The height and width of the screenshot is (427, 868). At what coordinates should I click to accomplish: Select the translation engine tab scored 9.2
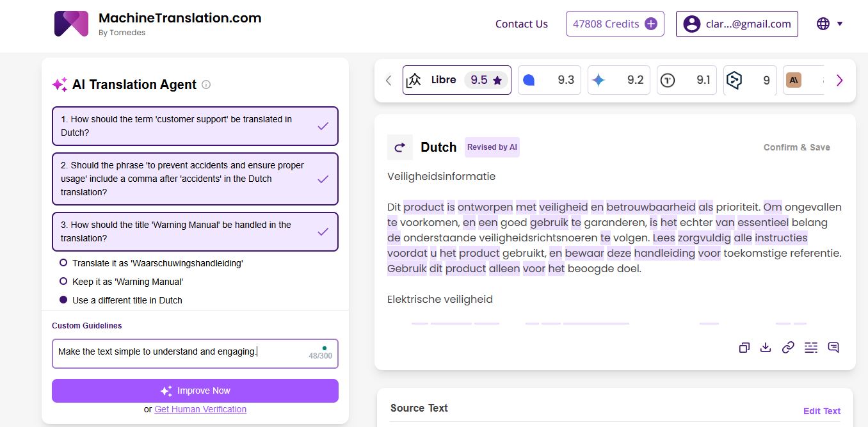pyautogui.click(x=618, y=80)
